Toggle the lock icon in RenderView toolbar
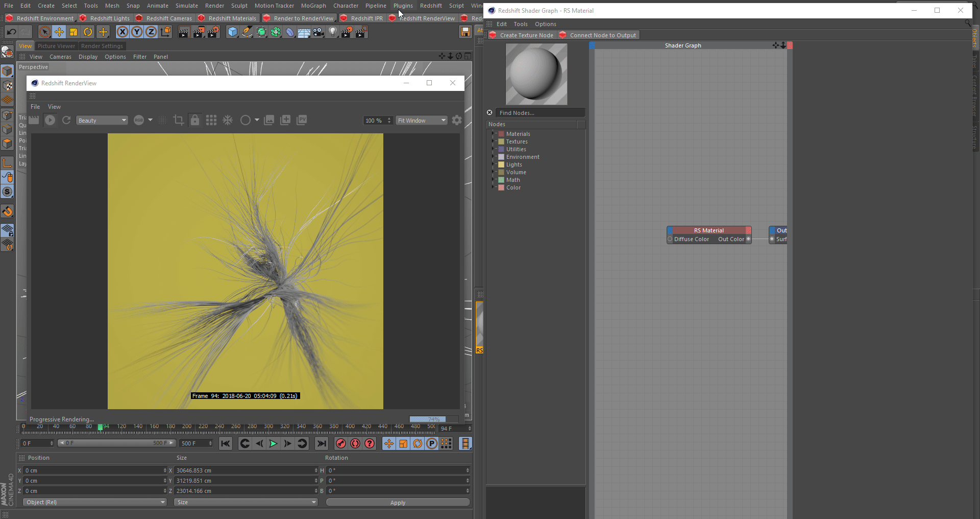980x519 pixels. (x=194, y=120)
